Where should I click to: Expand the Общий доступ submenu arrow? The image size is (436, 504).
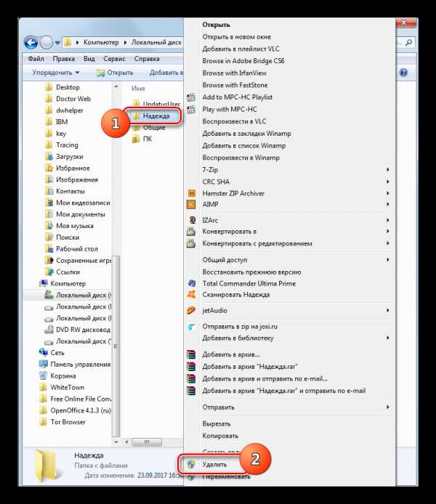coord(388,259)
